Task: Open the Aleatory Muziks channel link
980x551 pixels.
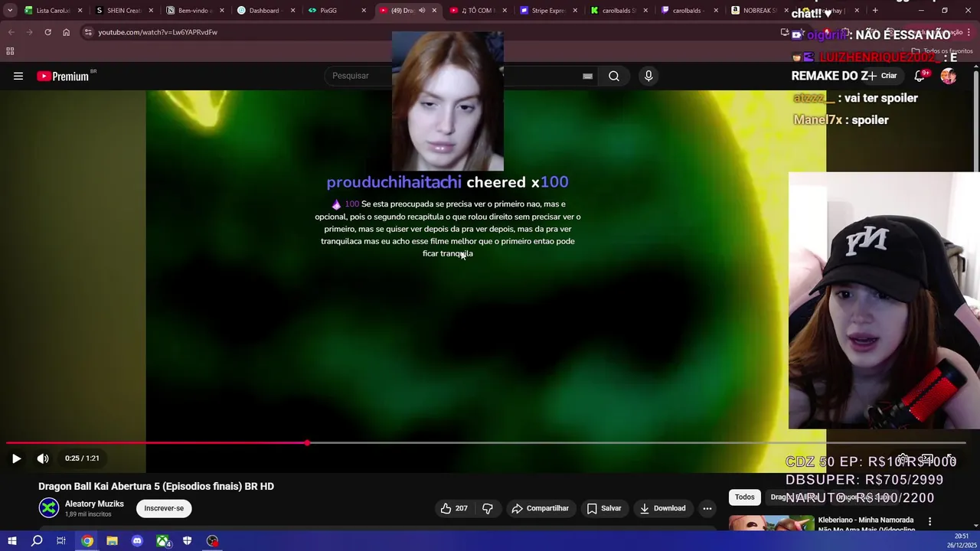Action: click(94, 504)
